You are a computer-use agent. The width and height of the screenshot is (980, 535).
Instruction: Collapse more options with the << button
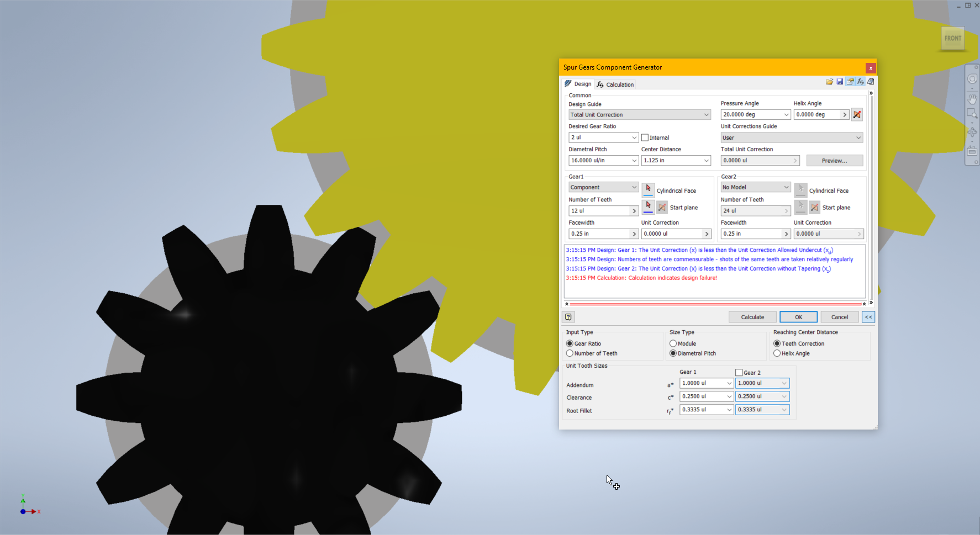click(x=868, y=317)
